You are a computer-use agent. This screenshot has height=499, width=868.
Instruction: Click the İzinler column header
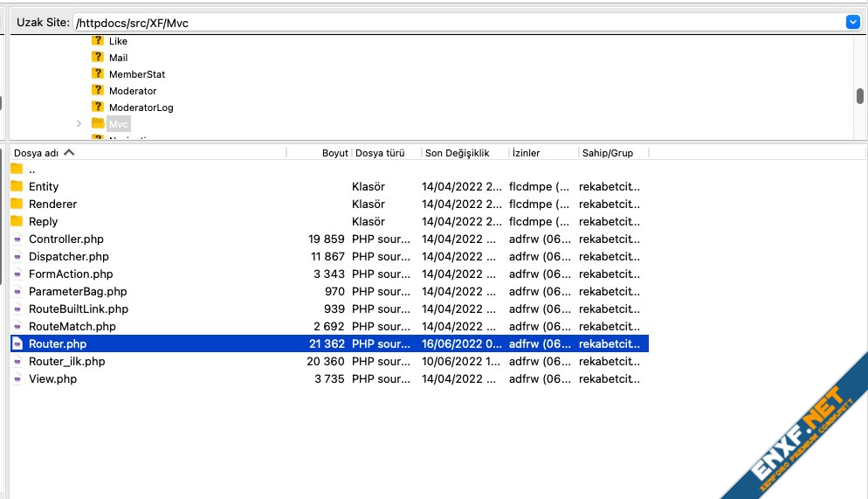tap(541, 153)
